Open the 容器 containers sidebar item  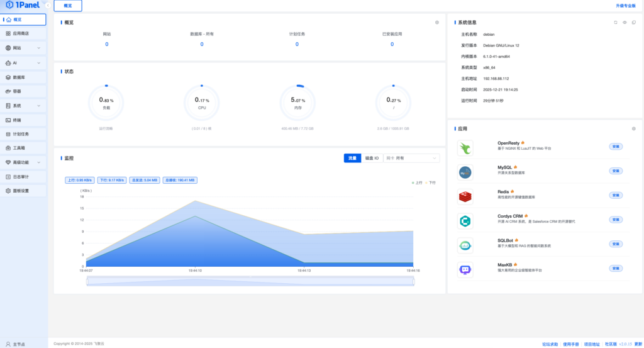point(23,91)
